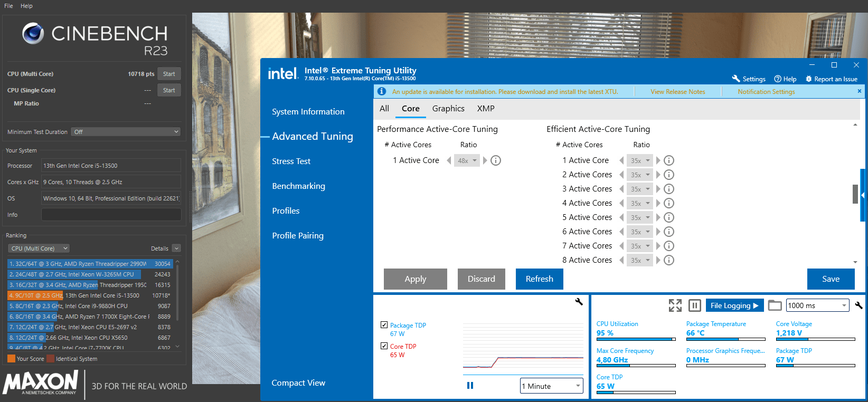Screen dimensions: 868x402
Task: Show info for 6 Active Cores ratio
Action: (669, 232)
